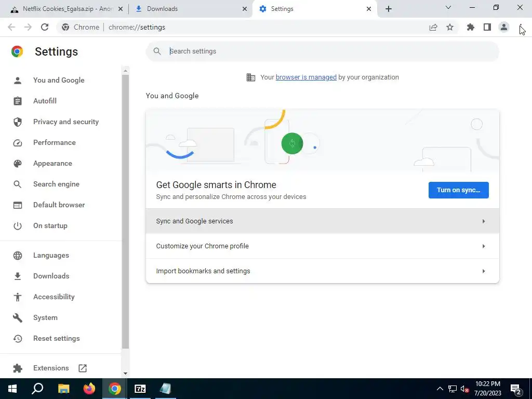Open the profile avatar icon
The image size is (532, 399).
click(504, 27)
